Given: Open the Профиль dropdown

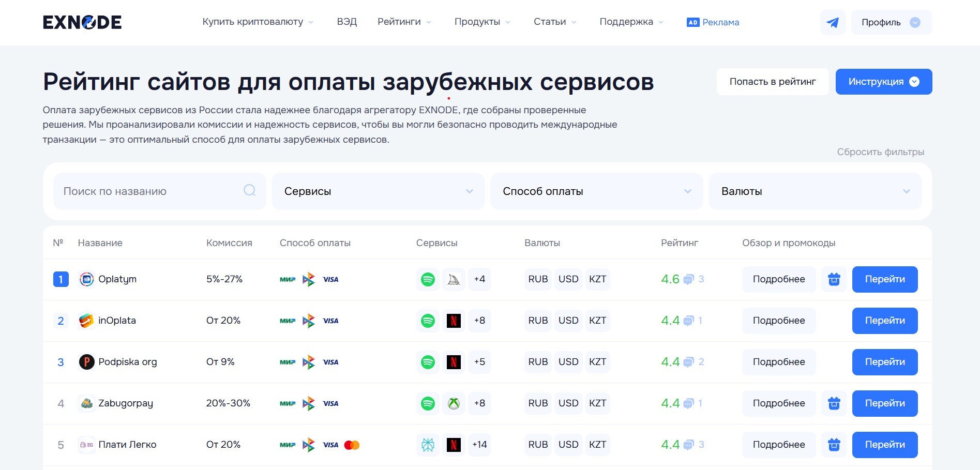Looking at the screenshot, I should point(891,22).
